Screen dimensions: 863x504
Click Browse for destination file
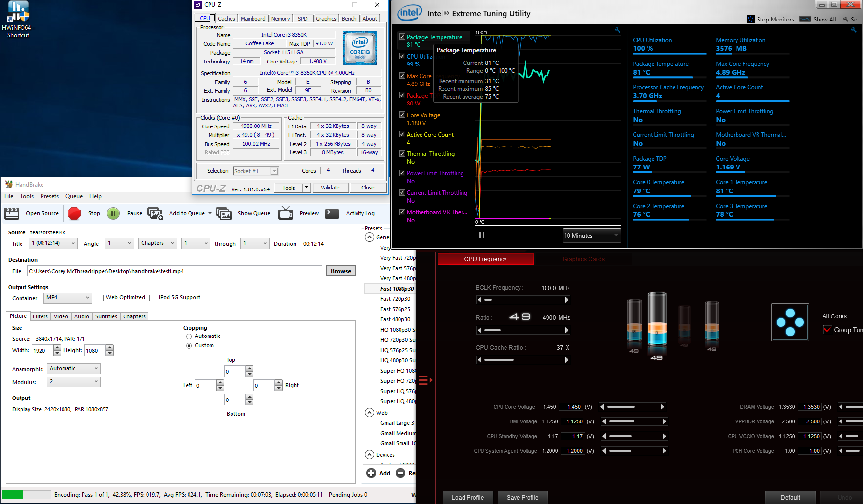tap(340, 271)
